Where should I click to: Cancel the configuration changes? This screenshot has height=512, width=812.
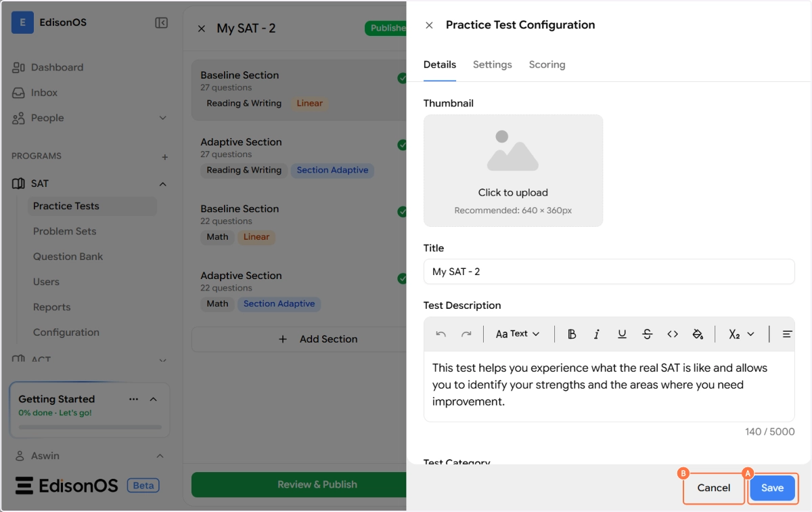pyautogui.click(x=714, y=488)
